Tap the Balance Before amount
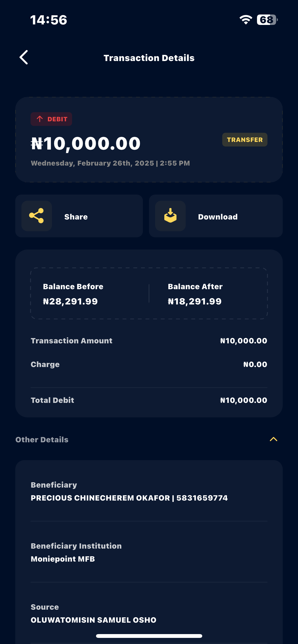The width and height of the screenshot is (298, 644). pyautogui.click(x=70, y=302)
